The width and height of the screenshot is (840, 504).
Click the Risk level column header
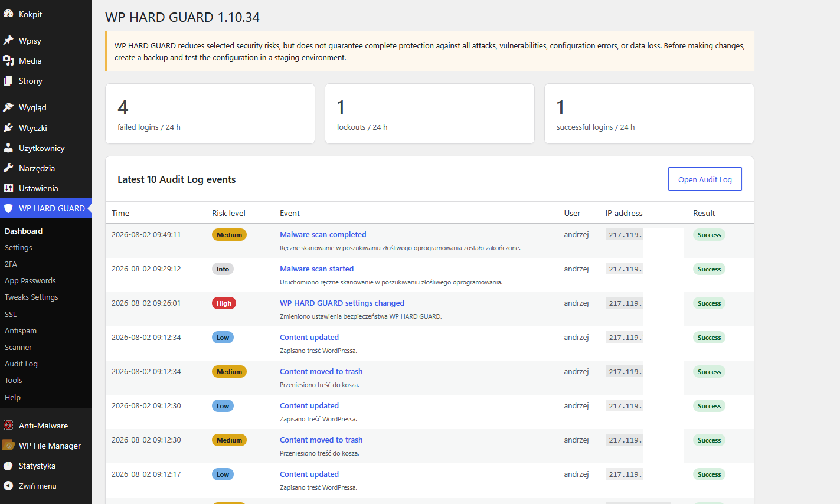pos(228,213)
